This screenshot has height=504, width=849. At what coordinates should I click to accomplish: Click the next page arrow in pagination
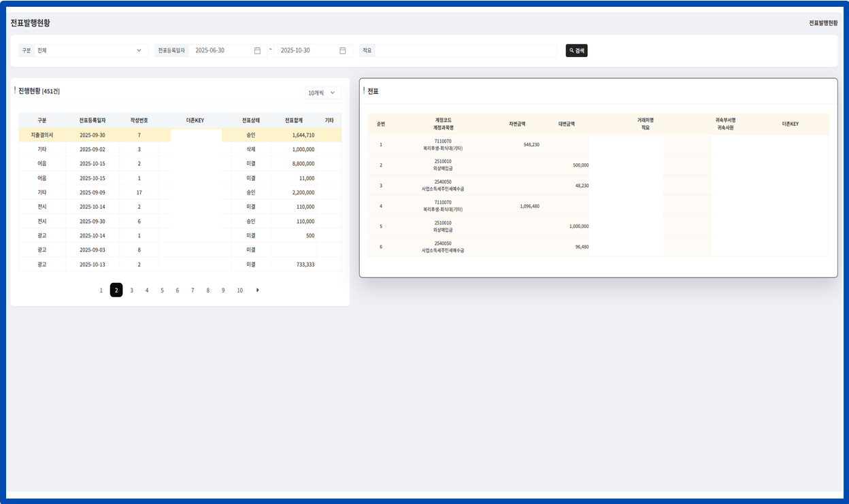[x=257, y=290]
